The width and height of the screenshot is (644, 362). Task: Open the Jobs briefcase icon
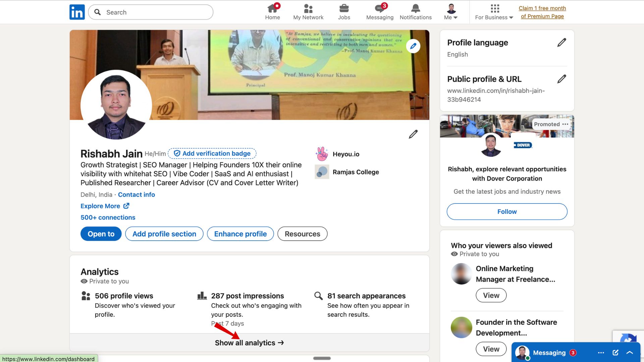(344, 12)
